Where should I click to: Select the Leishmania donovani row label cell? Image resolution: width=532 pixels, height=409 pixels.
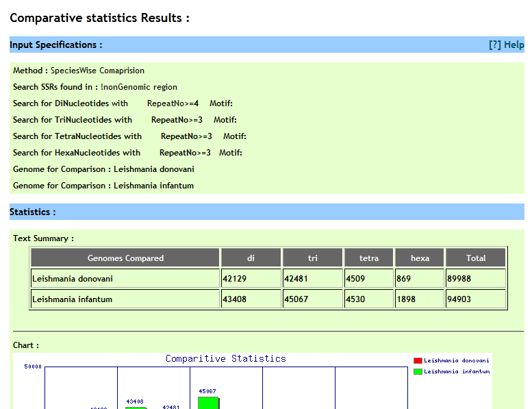(x=125, y=279)
